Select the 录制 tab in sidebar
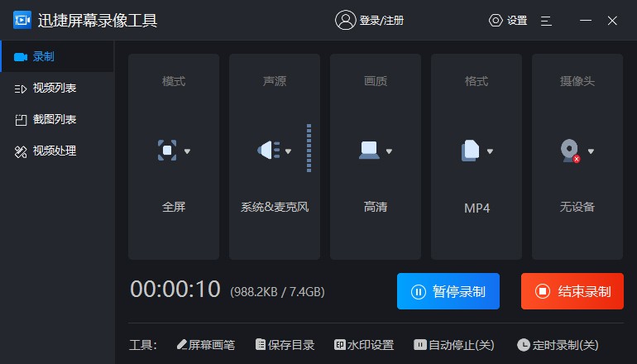Screen dimensions: 637x364 click(x=57, y=56)
